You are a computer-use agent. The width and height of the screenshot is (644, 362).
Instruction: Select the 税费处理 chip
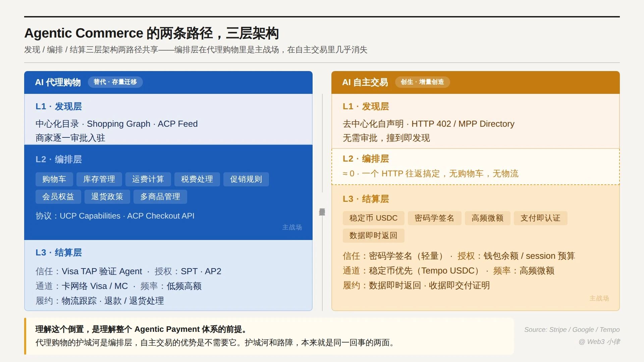click(x=197, y=179)
